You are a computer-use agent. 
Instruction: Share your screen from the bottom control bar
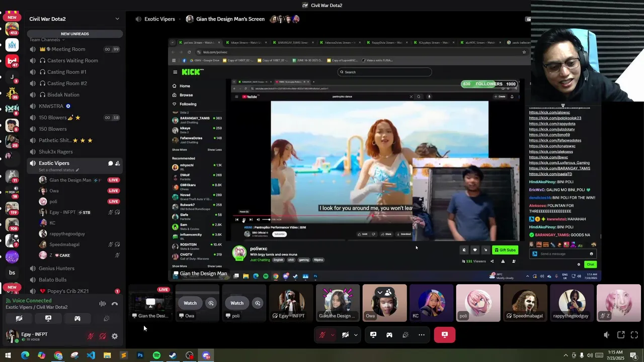tap(373, 335)
